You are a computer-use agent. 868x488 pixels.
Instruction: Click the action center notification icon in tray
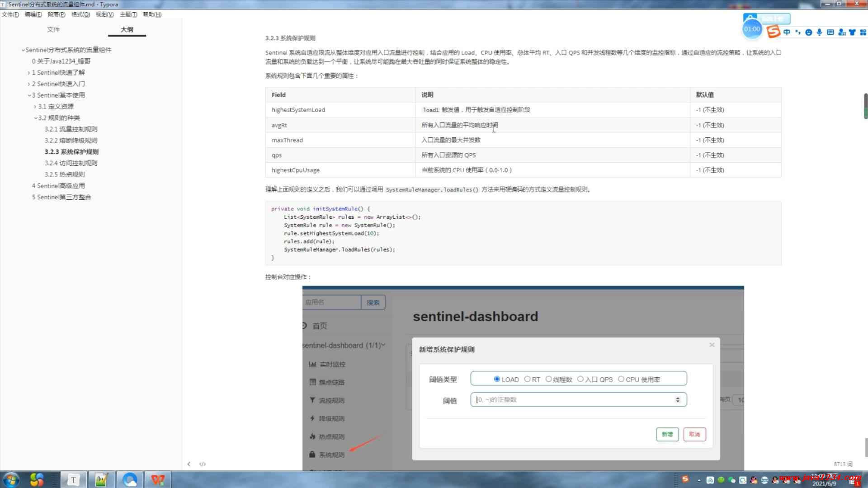click(x=854, y=481)
